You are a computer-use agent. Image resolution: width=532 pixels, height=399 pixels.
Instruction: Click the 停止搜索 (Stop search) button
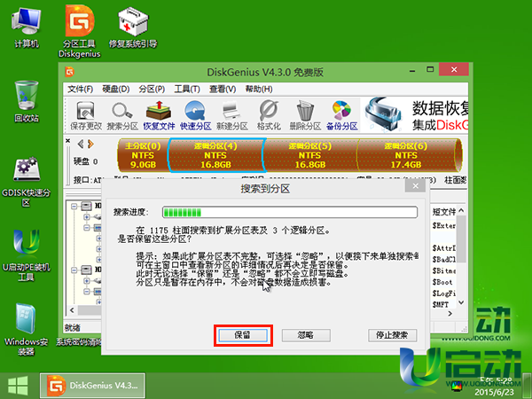[392, 335]
